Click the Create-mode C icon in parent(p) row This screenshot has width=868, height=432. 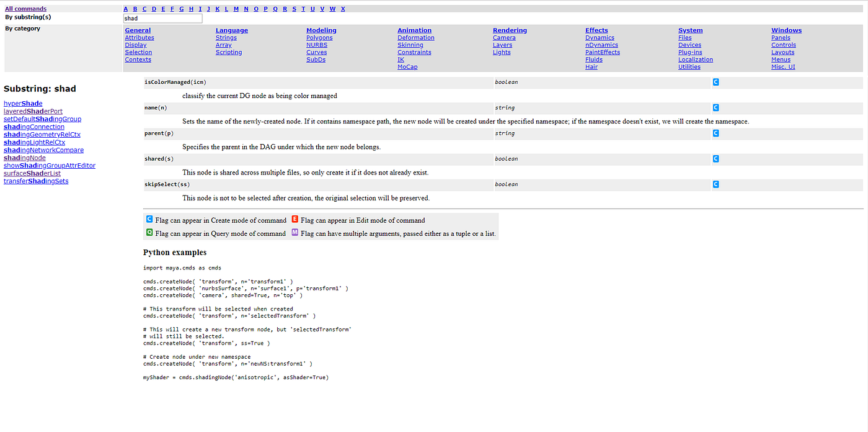click(715, 133)
